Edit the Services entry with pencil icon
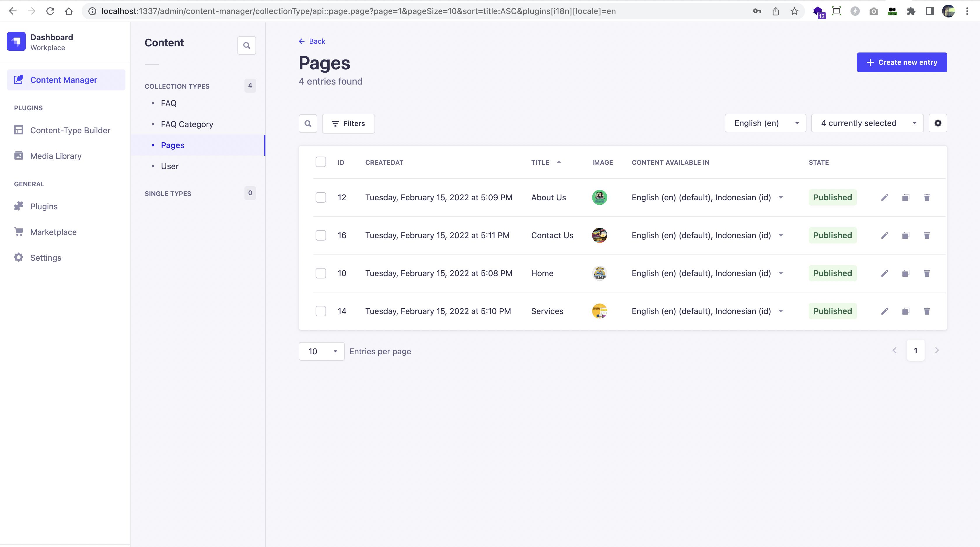The width and height of the screenshot is (980, 547). pyautogui.click(x=885, y=311)
